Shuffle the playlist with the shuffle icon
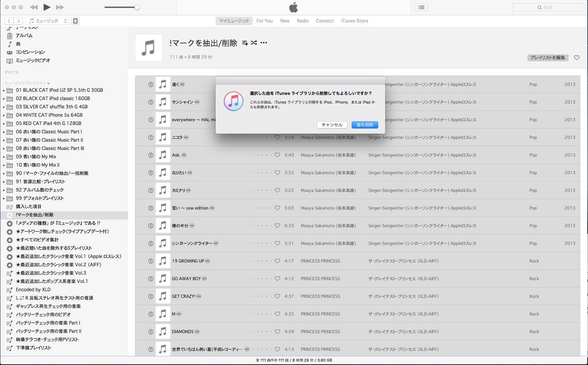The width and height of the screenshot is (588, 365). 254,43
